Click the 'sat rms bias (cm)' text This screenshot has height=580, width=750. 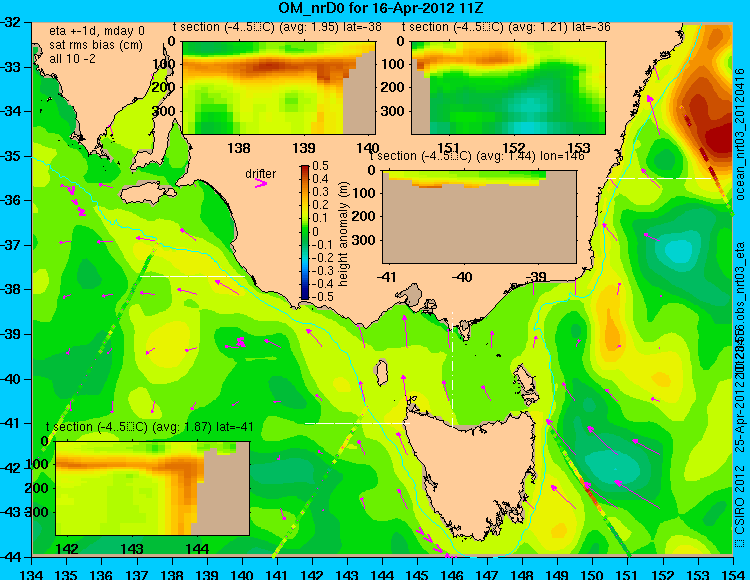(96, 45)
